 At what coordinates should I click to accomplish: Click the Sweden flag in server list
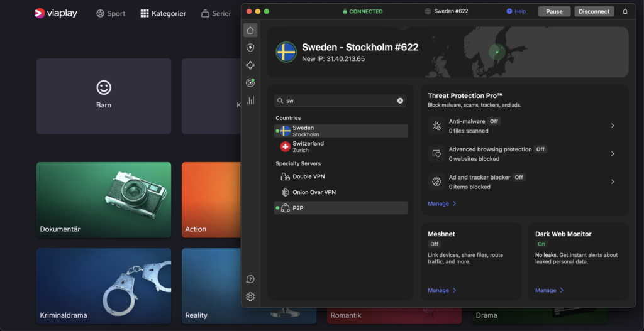285,131
